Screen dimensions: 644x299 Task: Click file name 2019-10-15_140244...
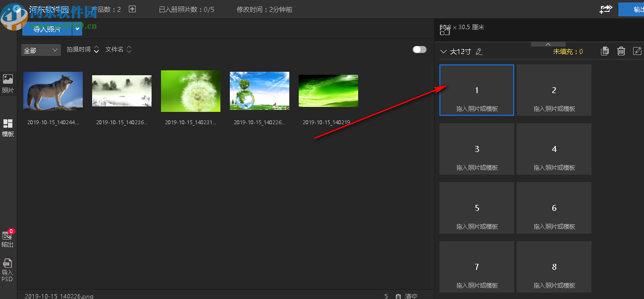pos(53,122)
